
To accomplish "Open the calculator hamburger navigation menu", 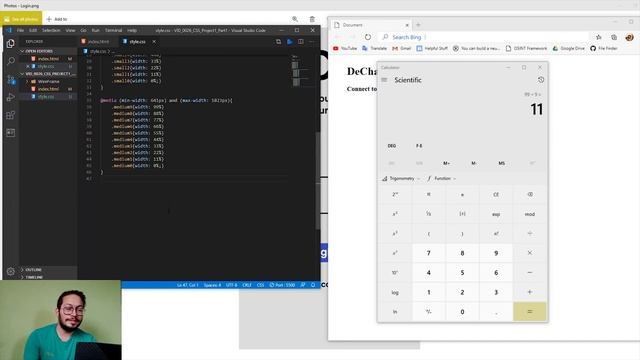I will [384, 80].
